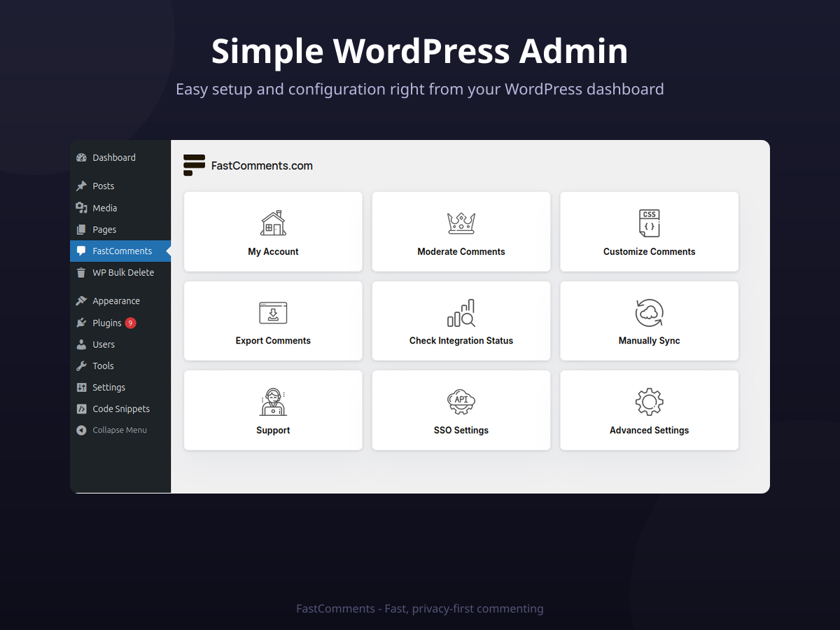Image resolution: width=840 pixels, height=630 pixels.
Task: Click the Moderate Comments crown icon
Action: [x=461, y=223]
